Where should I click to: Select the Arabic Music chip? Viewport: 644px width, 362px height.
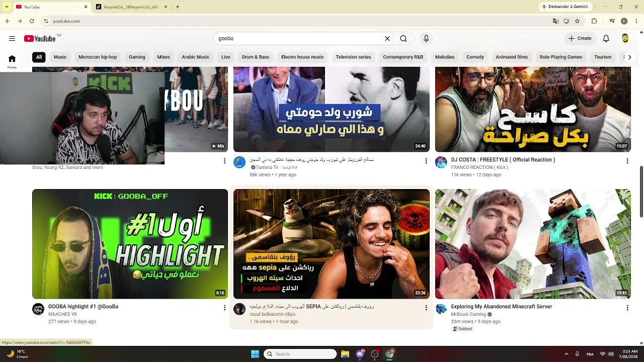(196, 57)
